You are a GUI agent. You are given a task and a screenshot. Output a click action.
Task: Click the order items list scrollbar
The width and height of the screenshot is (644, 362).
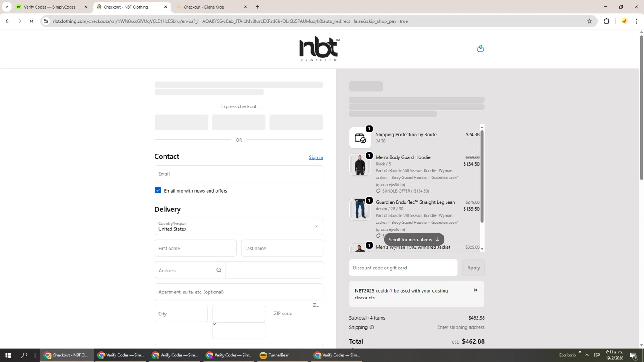pyautogui.click(x=482, y=176)
